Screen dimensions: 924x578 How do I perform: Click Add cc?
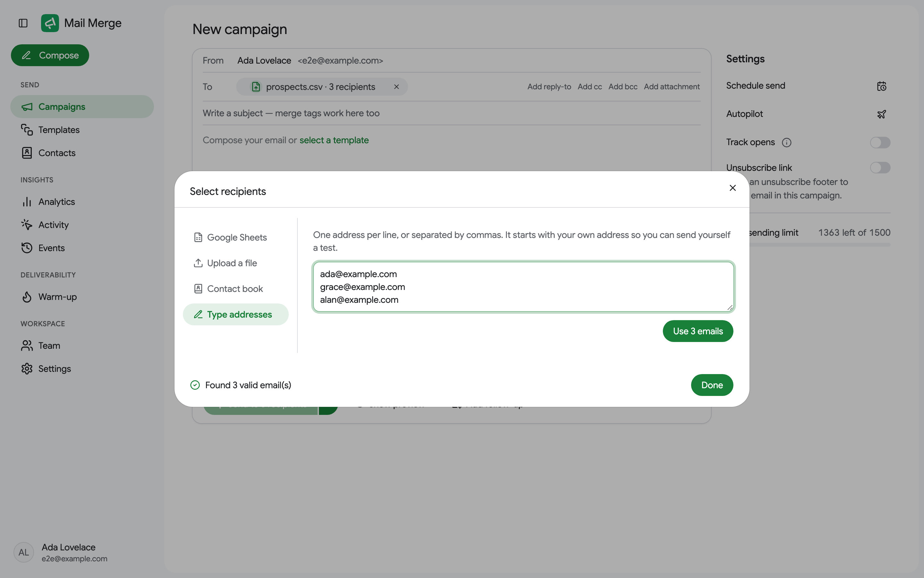point(589,87)
